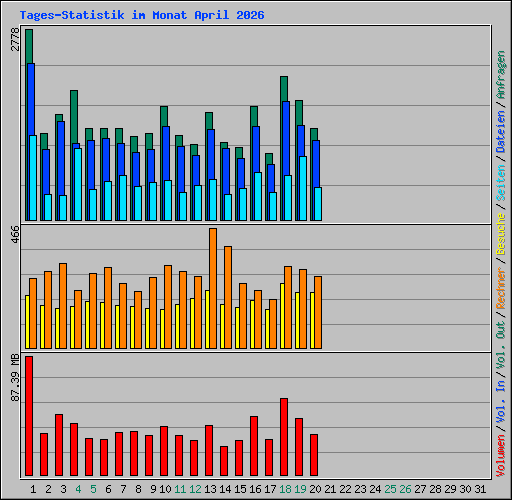Viewport: 512px width, 500px height.
Task: Click day label 28 on the x-axis
Action: [x=435, y=489]
